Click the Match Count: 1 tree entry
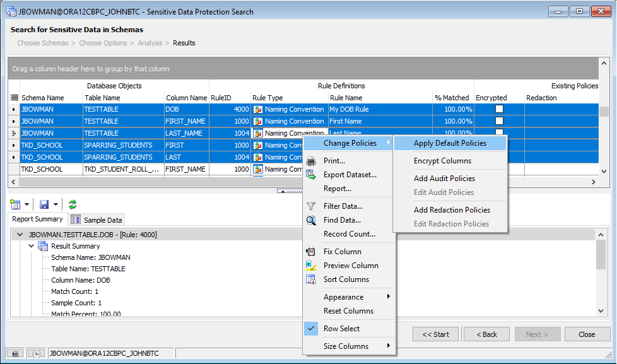617x364 pixels. pos(75,291)
